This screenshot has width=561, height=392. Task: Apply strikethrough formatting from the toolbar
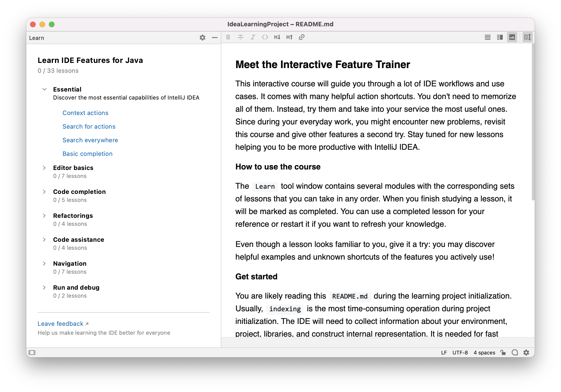[x=240, y=37]
